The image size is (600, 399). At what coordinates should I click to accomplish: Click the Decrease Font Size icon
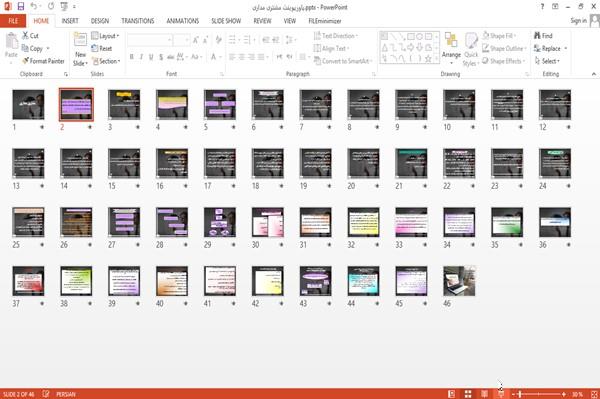(x=205, y=39)
